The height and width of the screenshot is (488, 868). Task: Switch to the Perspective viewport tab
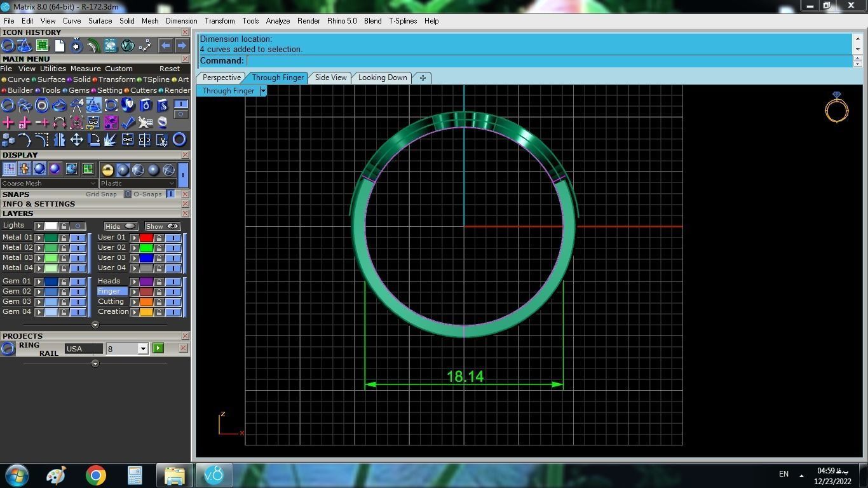[221, 78]
